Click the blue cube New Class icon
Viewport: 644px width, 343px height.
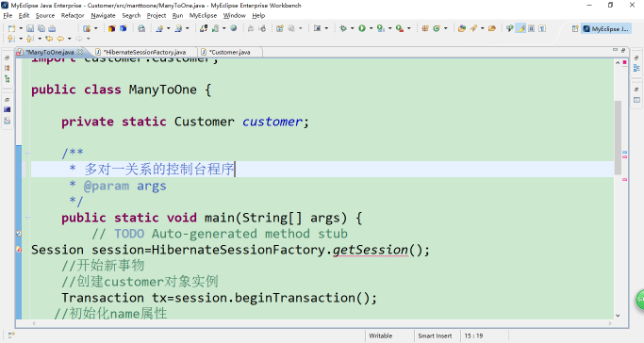click(123, 28)
